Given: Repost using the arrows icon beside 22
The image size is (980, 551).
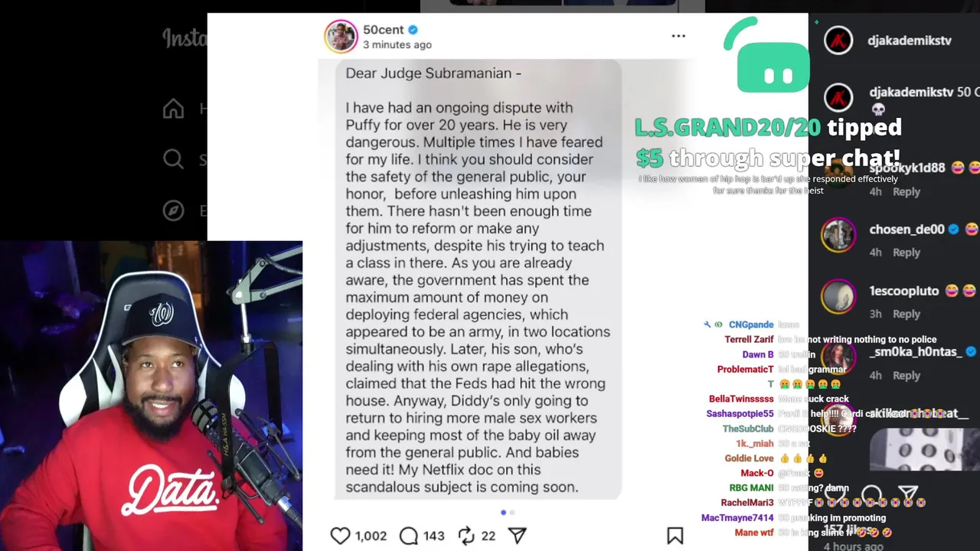Looking at the screenshot, I should point(466,536).
